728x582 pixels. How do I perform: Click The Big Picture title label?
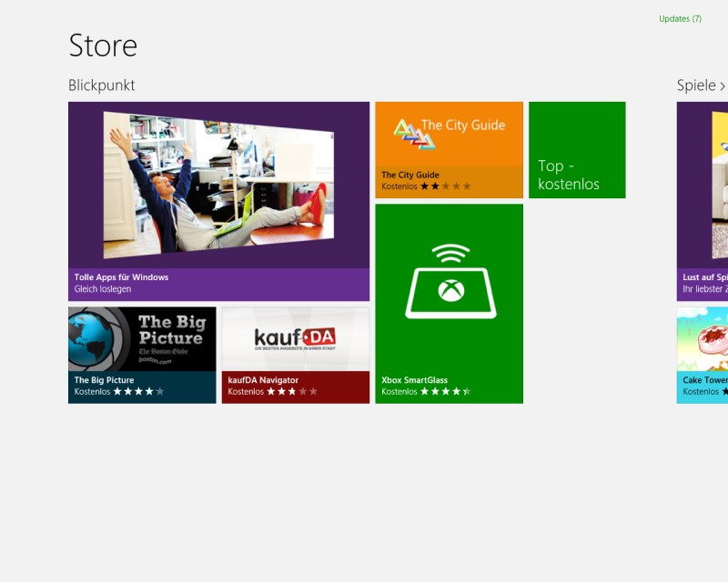tap(104, 379)
